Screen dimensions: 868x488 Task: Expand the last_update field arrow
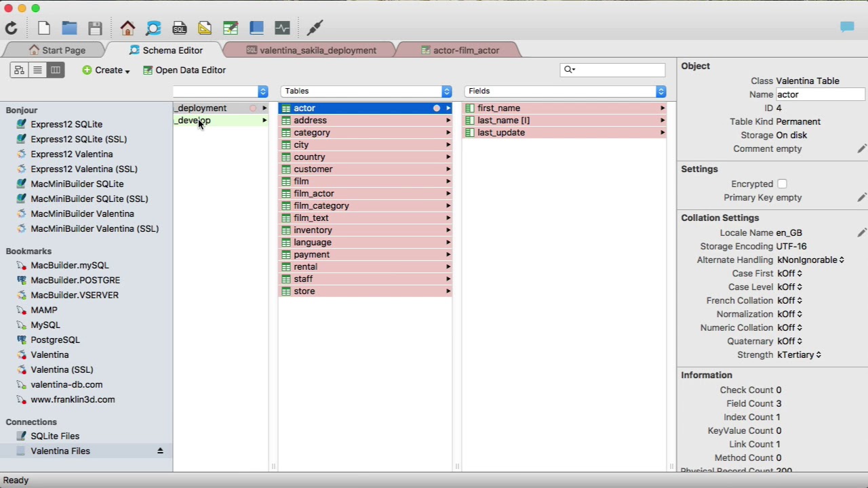tap(663, 132)
